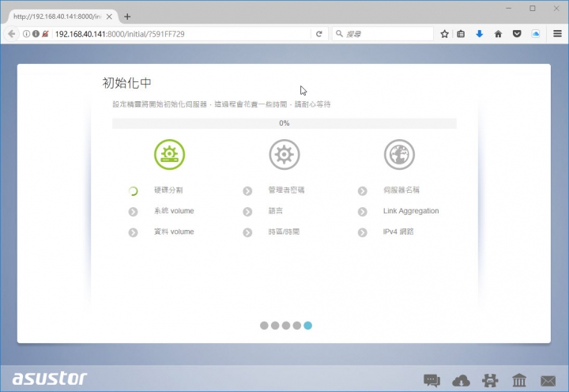
Task: Click the active blue wizard step dot
Action: 307,326
